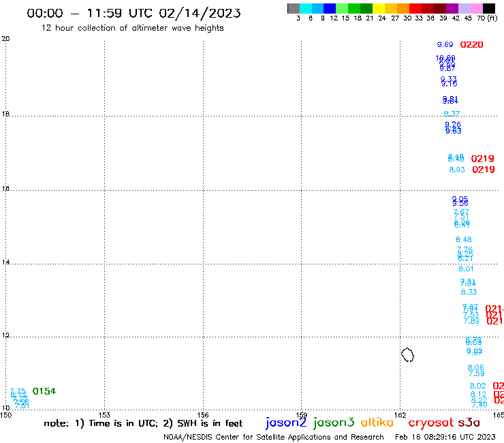Viewport: 504px width, 443px height.
Task: Click the longitude axis label 162
Action: coord(400,415)
